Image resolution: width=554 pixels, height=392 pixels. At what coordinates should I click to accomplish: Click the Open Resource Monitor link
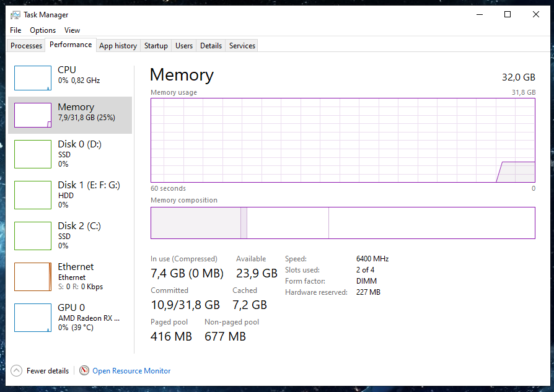click(x=131, y=371)
